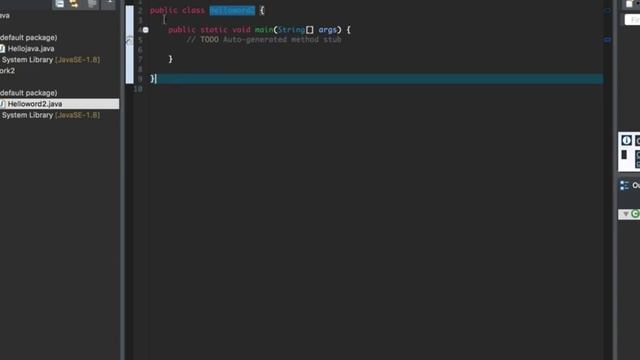Select the (default package) above Hellojava.java
Image resolution: width=640 pixels, height=360 pixels.
pyautogui.click(x=29, y=38)
